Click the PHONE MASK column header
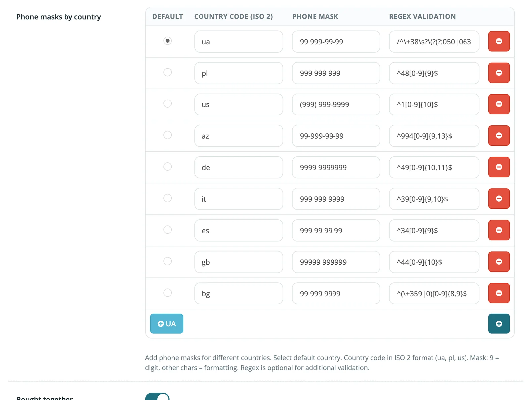This screenshot has height=400, width=532. tap(315, 16)
